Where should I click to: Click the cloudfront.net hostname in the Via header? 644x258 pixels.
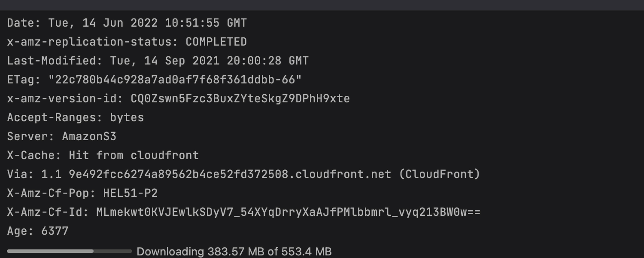[230, 174]
